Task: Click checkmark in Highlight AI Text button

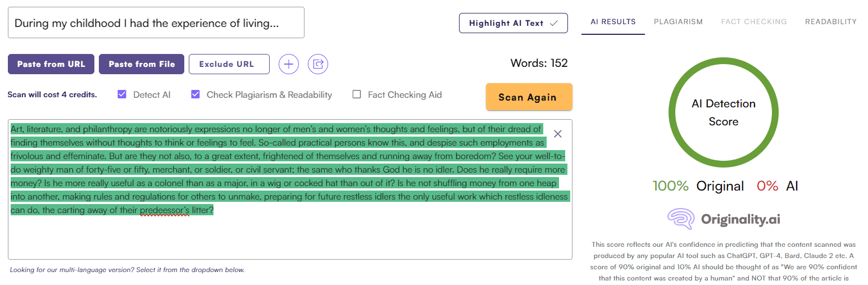Action: click(x=553, y=23)
